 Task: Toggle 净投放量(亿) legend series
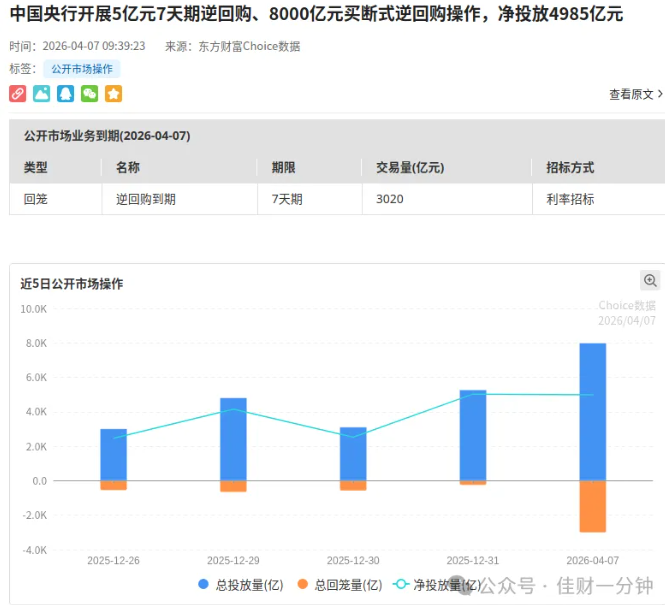[437, 585]
